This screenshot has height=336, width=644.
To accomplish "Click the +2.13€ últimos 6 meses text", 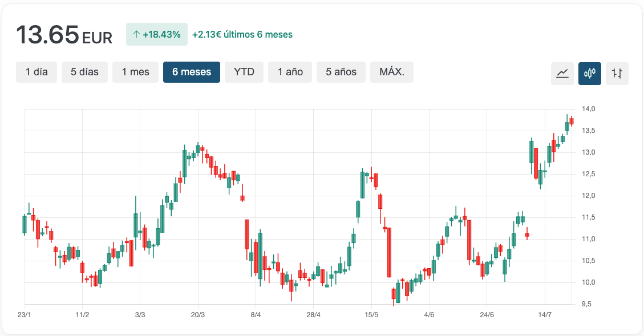I will [242, 34].
